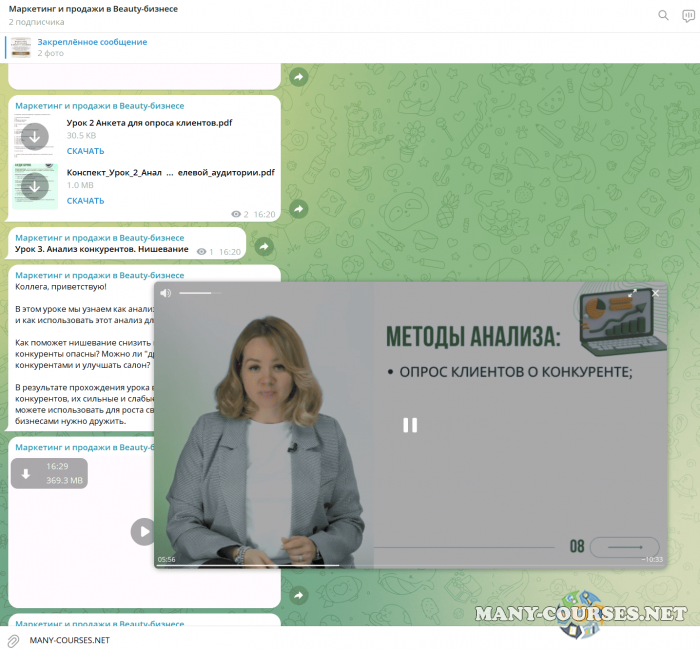Close the floating video player
This screenshot has width=700, height=650.
tap(656, 293)
